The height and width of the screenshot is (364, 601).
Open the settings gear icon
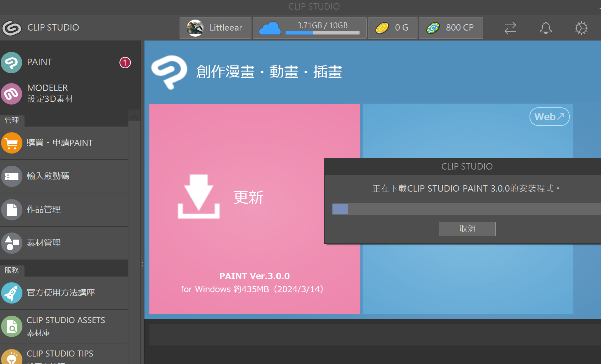pos(581,28)
